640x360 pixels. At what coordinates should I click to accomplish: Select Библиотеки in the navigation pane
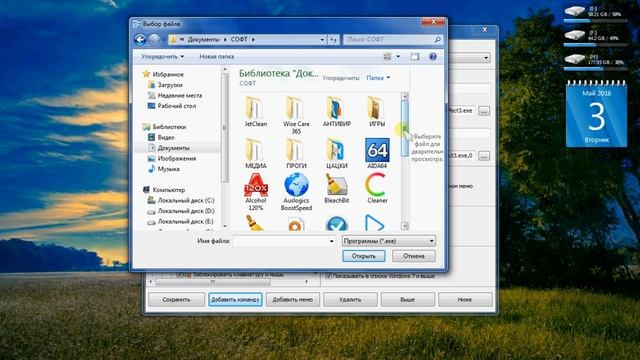point(164,127)
